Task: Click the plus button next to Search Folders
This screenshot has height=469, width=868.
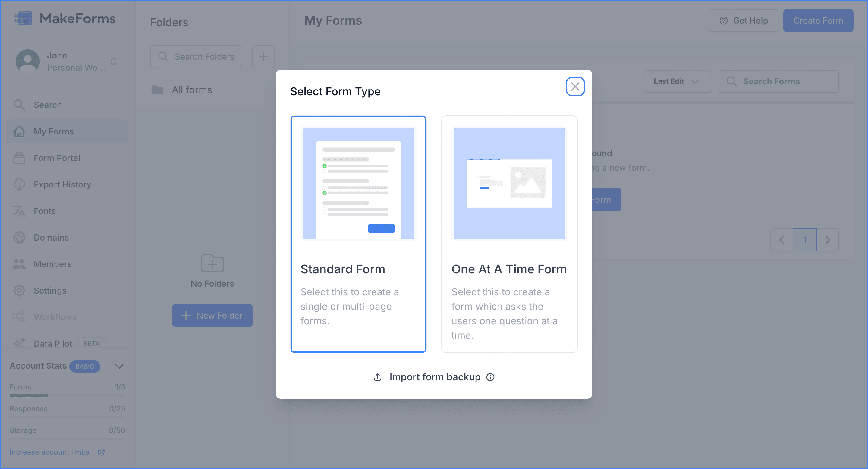Action: click(x=263, y=57)
